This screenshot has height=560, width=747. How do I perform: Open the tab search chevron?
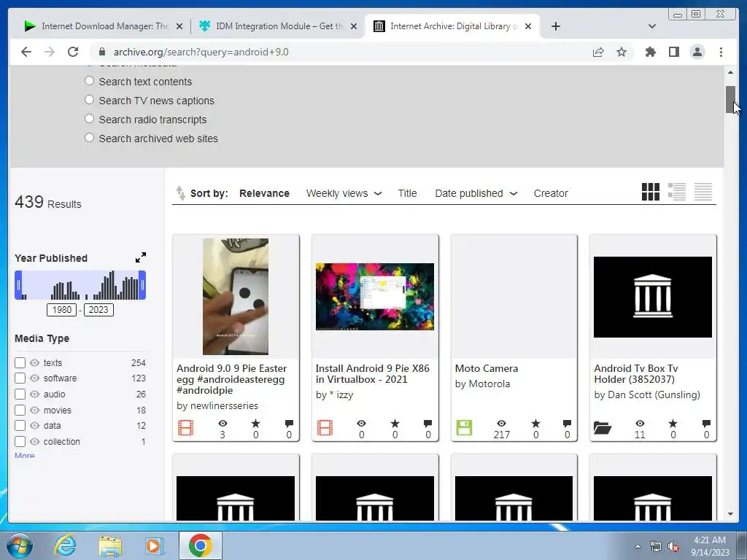(x=652, y=26)
